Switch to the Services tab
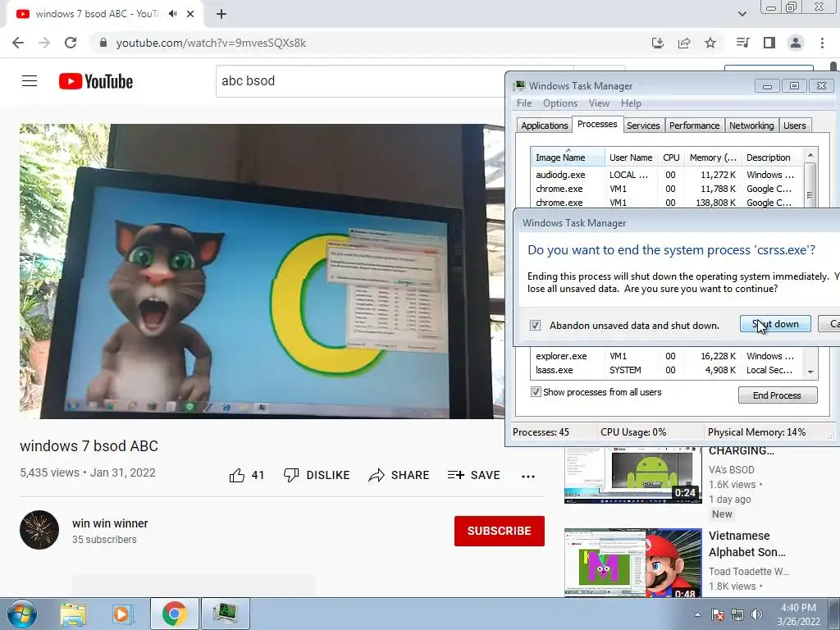Image resolution: width=840 pixels, height=630 pixels. pyautogui.click(x=643, y=126)
